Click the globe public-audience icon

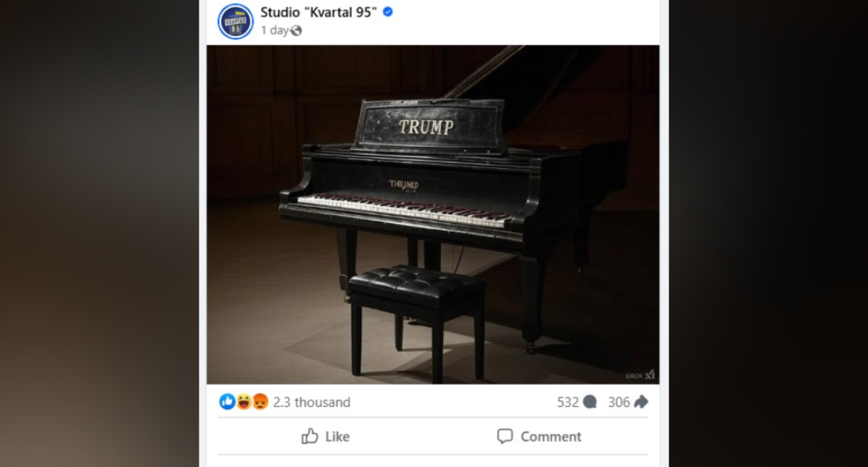(297, 30)
